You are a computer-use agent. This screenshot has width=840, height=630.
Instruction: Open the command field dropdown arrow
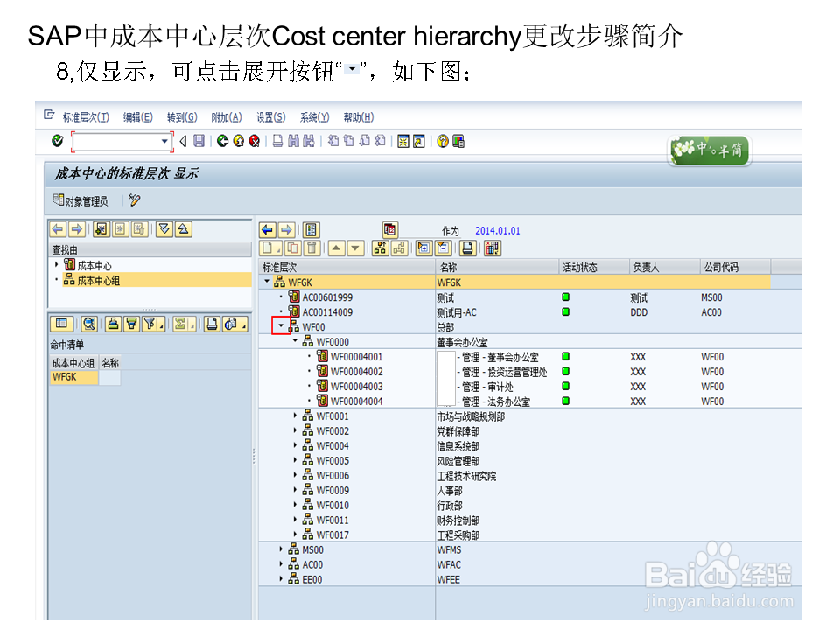click(164, 142)
